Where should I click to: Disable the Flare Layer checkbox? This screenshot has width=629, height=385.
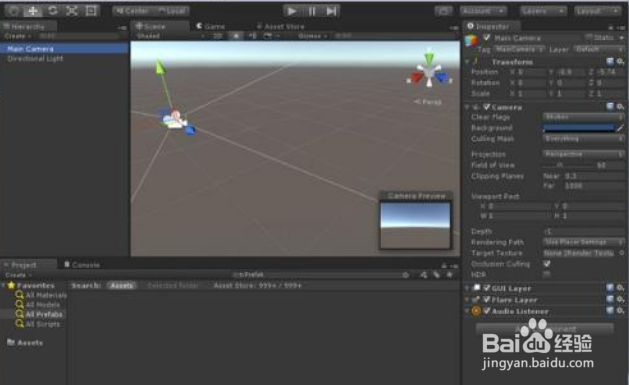(487, 300)
